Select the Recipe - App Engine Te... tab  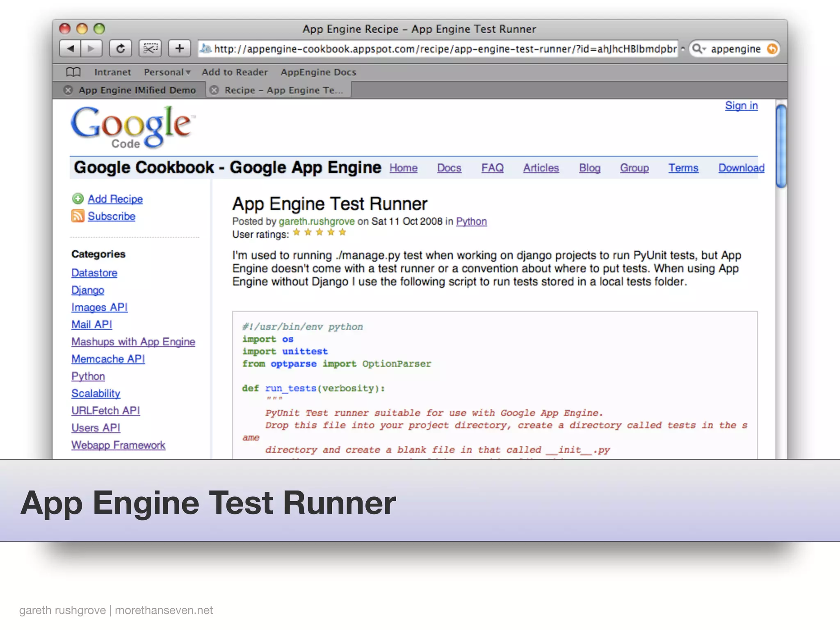tap(284, 90)
